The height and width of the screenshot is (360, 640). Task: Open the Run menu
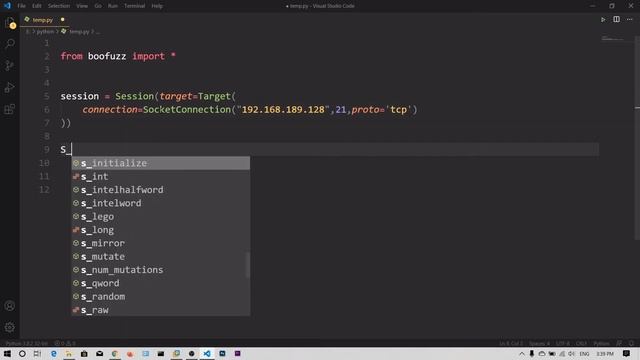pos(113,6)
